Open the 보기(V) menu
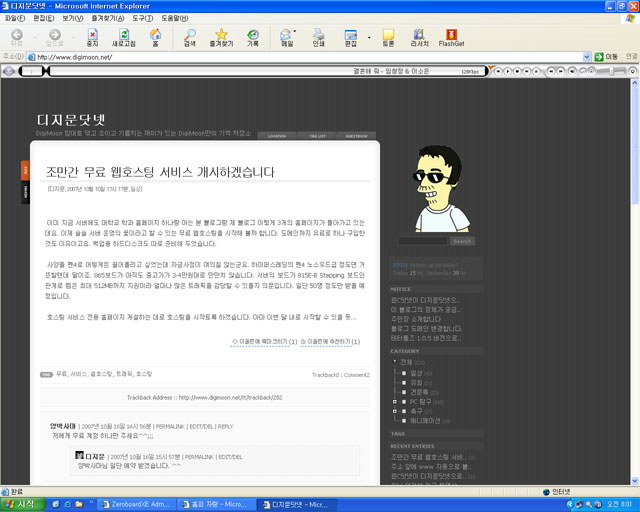The image size is (640, 512). pos(73,18)
